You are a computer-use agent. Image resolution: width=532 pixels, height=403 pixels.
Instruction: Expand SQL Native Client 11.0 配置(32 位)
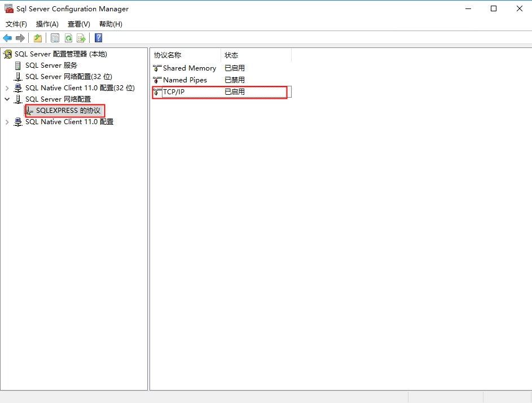[7, 88]
